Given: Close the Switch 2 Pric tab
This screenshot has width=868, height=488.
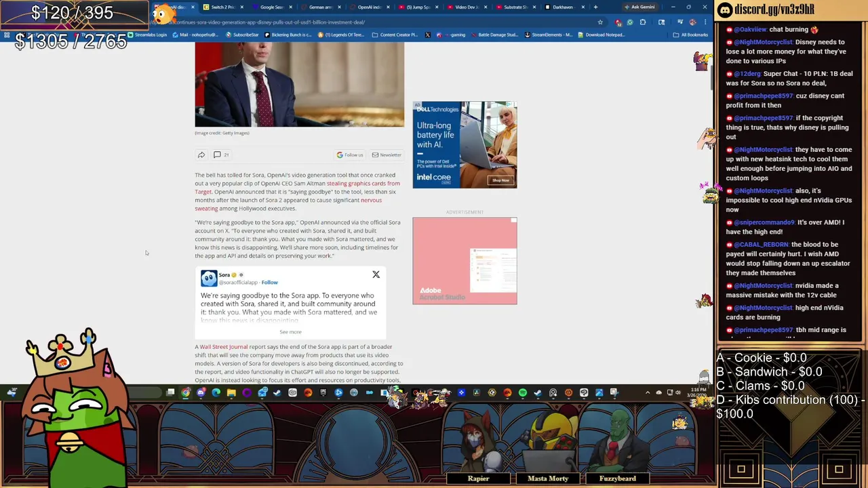Looking at the screenshot, I should click(x=242, y=7).
